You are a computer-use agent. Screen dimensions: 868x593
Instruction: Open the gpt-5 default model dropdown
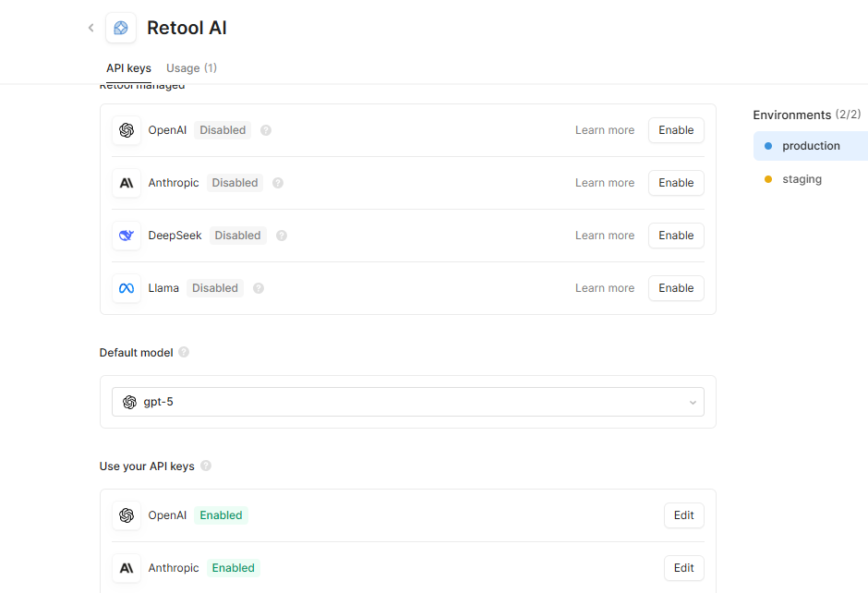tap(407, 402)
